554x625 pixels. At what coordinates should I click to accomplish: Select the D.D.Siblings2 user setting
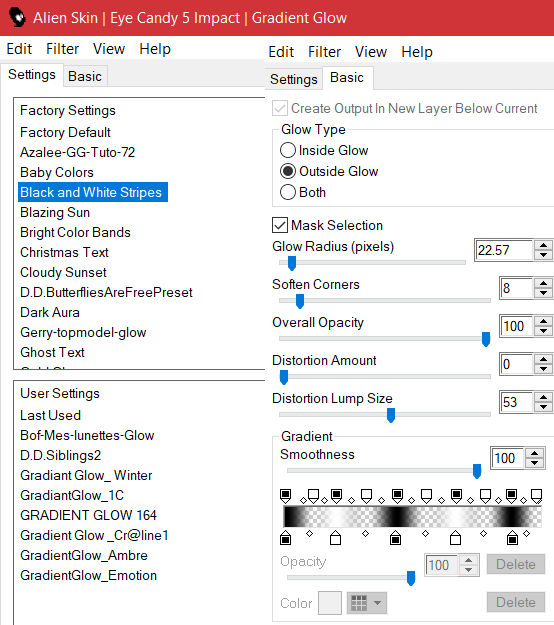[61, 455]
